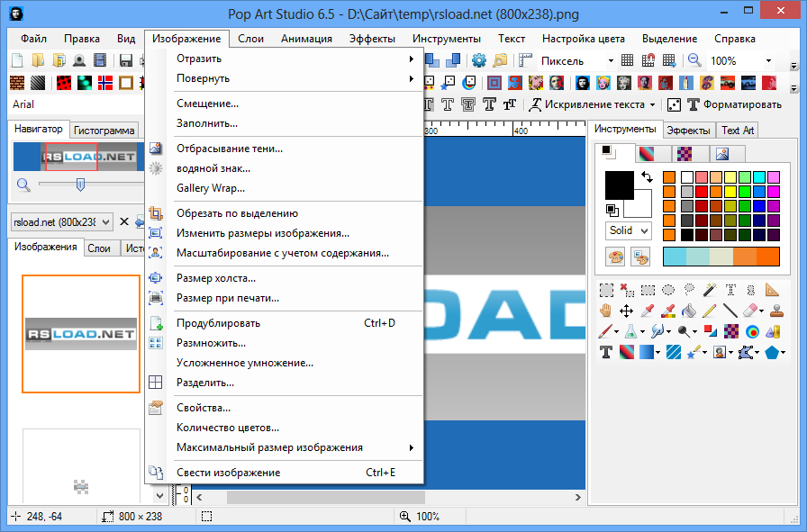Select the Line drawing tool
This screenshot has height=532, width=807.
click(x=730, y=311)
